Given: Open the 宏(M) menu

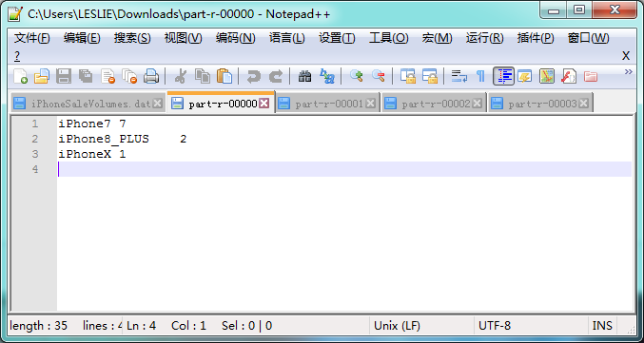Looking at the screenshot, I should coord(437,39).
